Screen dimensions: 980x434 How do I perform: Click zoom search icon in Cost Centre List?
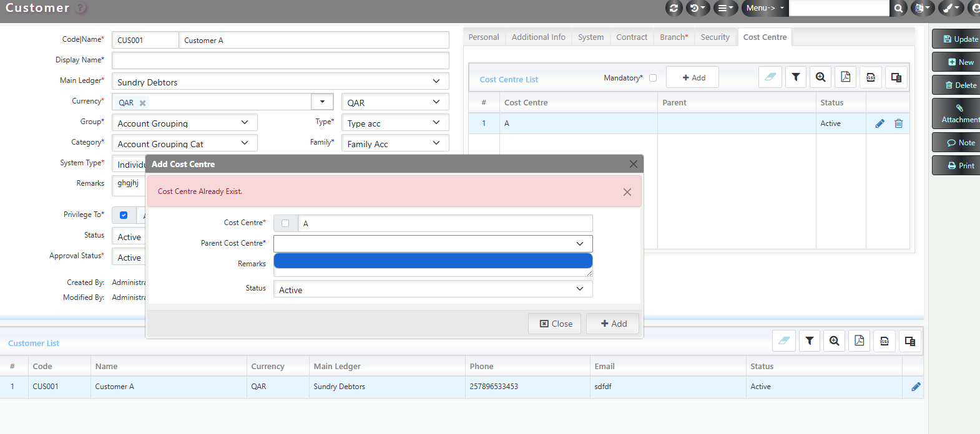point(821,77)
